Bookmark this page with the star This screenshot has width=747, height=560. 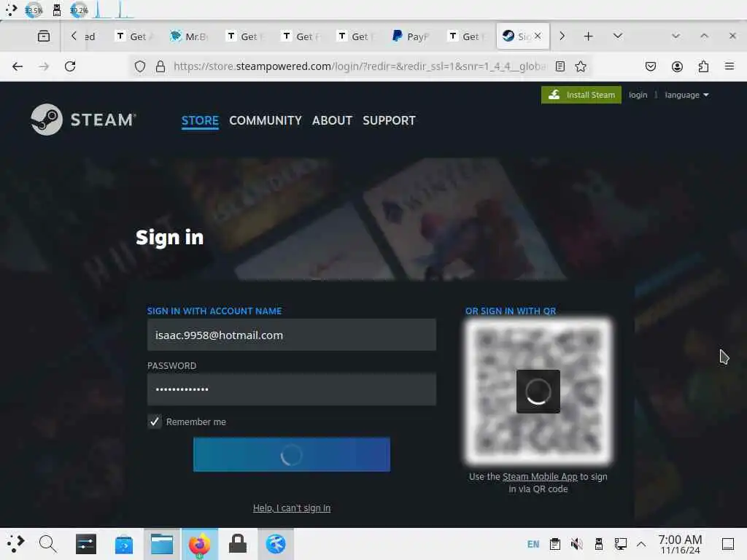pos(580,66)
